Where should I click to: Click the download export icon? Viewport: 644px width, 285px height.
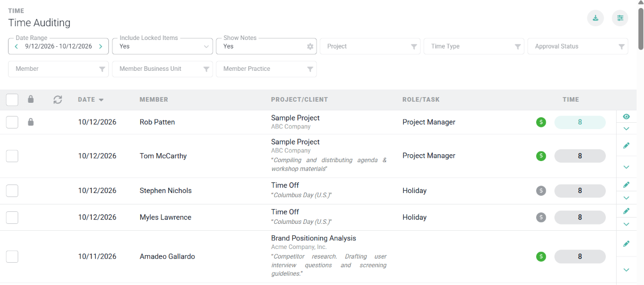tap(595, 18)
